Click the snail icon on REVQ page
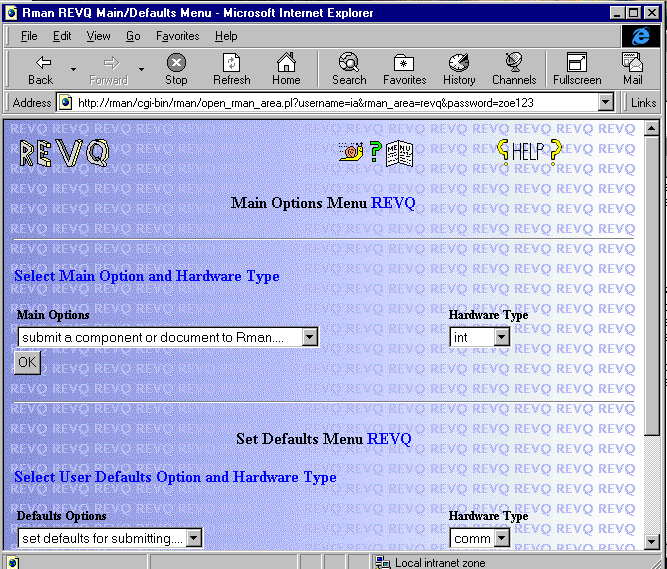Screen dimensions: 667x569 pyautogui.click(x=351, y=152)
